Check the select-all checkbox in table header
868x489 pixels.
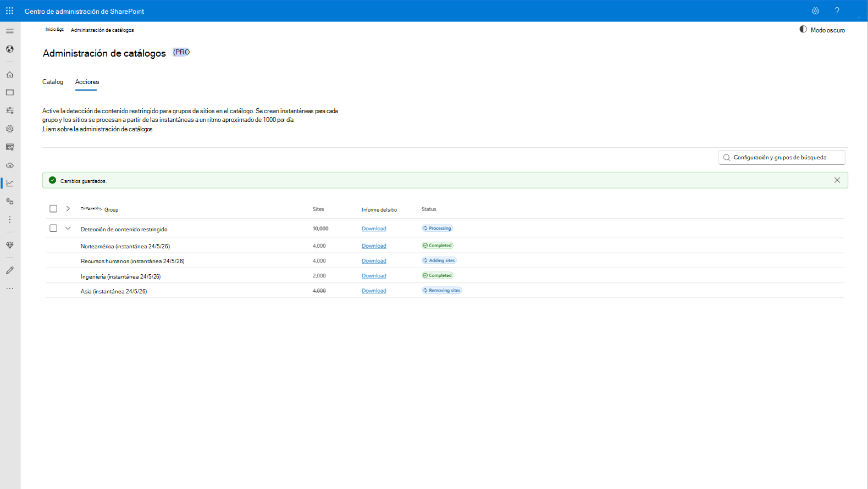(x=53, y=209)
